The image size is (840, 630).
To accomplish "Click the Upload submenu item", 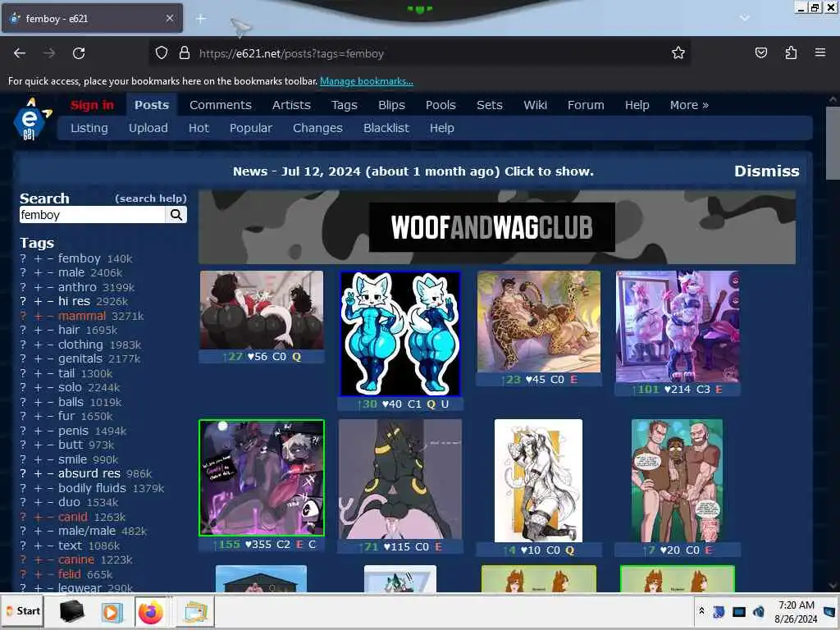I will tap(148, 128).
